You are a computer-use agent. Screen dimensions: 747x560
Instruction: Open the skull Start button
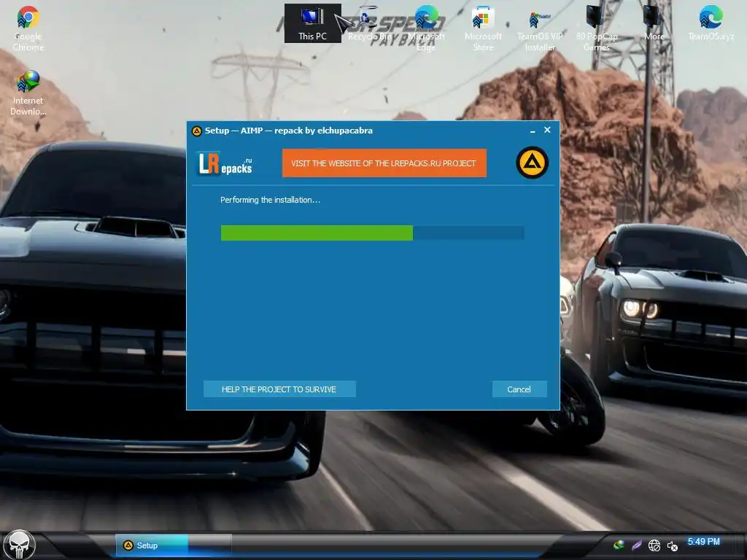pyautogui.click(x=19, y=545)
